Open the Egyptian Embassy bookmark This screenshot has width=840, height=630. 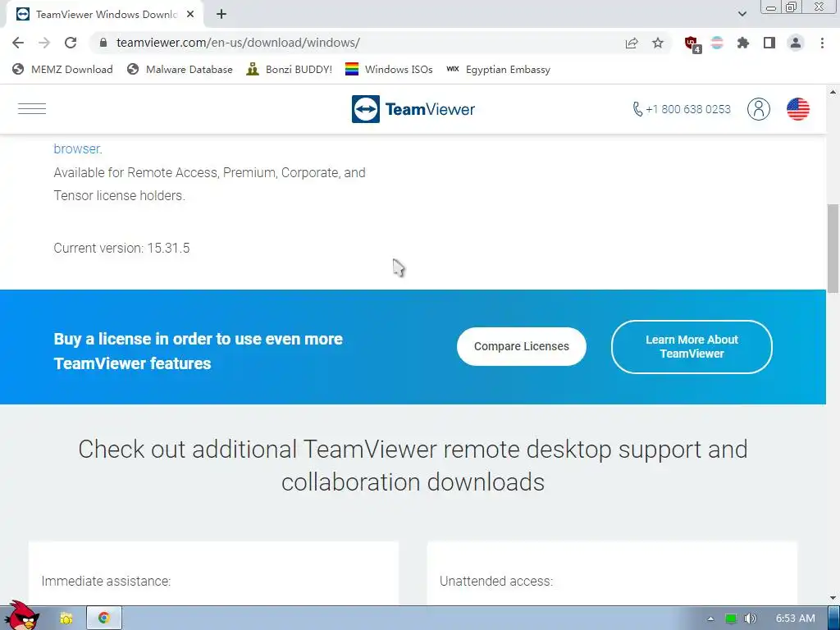(498, 69)
